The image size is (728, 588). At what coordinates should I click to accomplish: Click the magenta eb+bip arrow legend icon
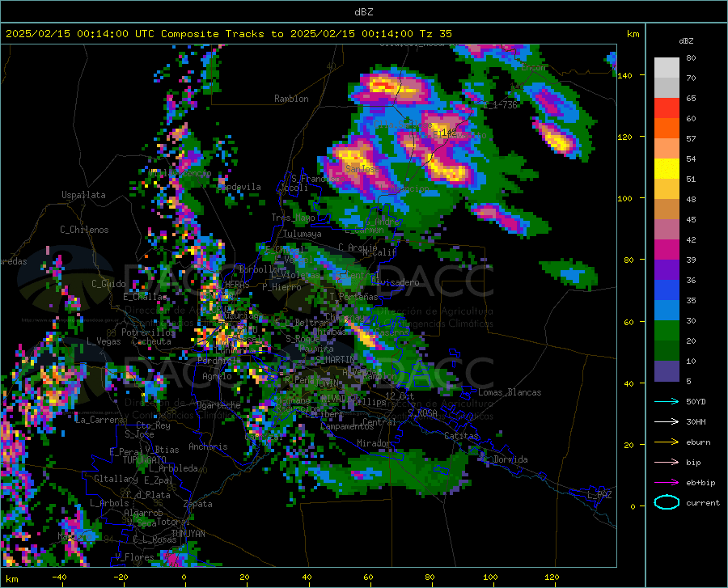click(667, 483)
